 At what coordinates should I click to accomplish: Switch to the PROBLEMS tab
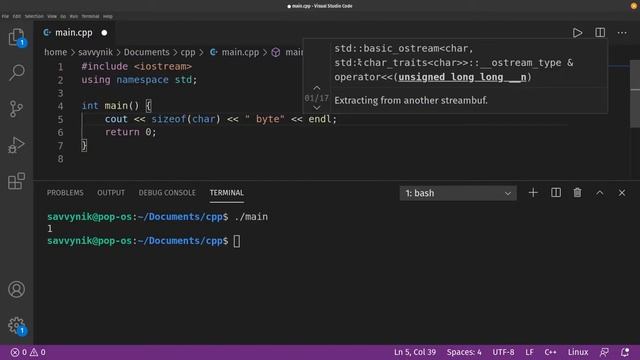(x=65, y=193)
